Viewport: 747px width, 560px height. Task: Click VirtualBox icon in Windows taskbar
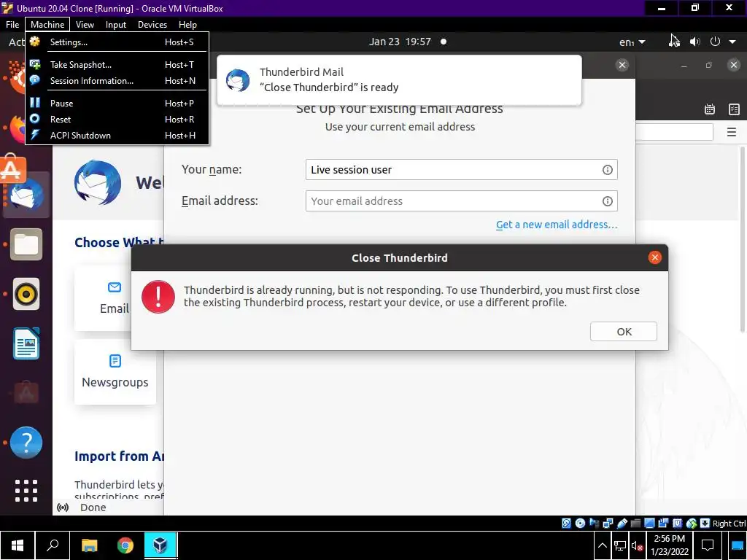click(160, 545)
